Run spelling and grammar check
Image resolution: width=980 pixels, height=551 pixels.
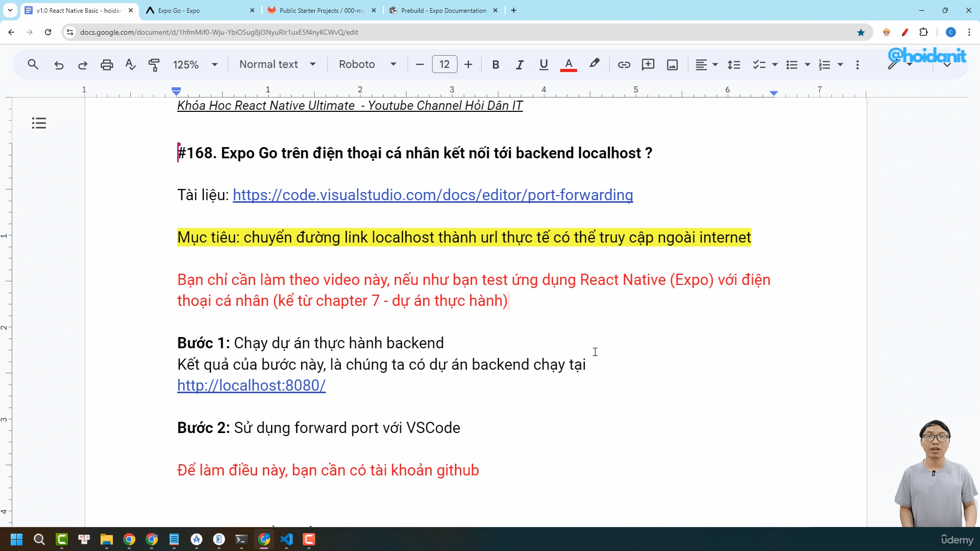[131, 65]
